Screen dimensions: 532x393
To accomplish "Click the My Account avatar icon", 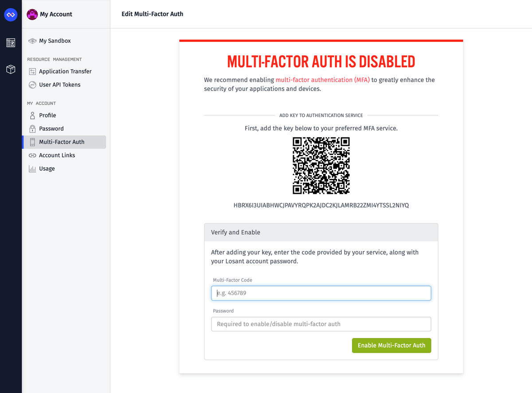I will (32, 14).
